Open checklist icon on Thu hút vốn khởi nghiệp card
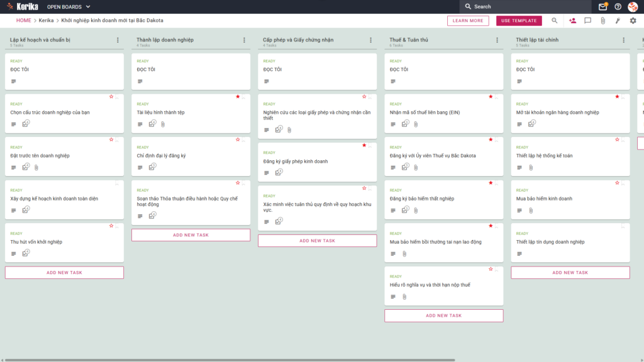 pyautogui.click(x=26, y=253)
